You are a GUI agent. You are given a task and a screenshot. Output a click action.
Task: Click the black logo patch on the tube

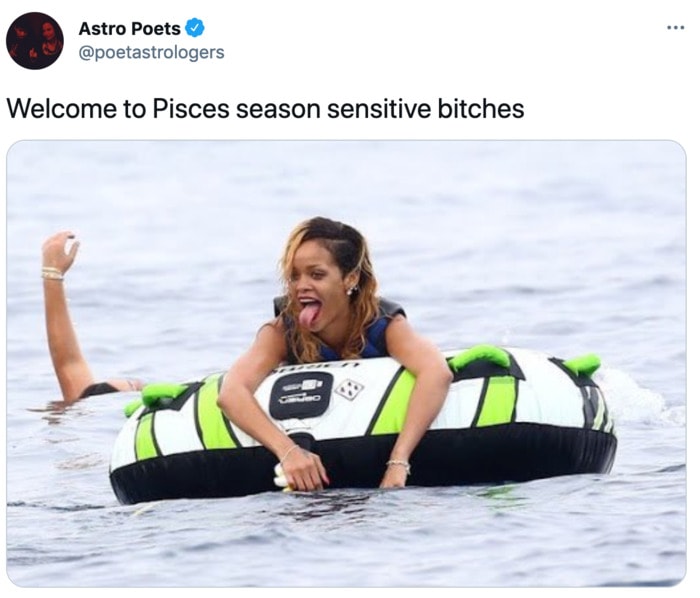pos(301,396)
